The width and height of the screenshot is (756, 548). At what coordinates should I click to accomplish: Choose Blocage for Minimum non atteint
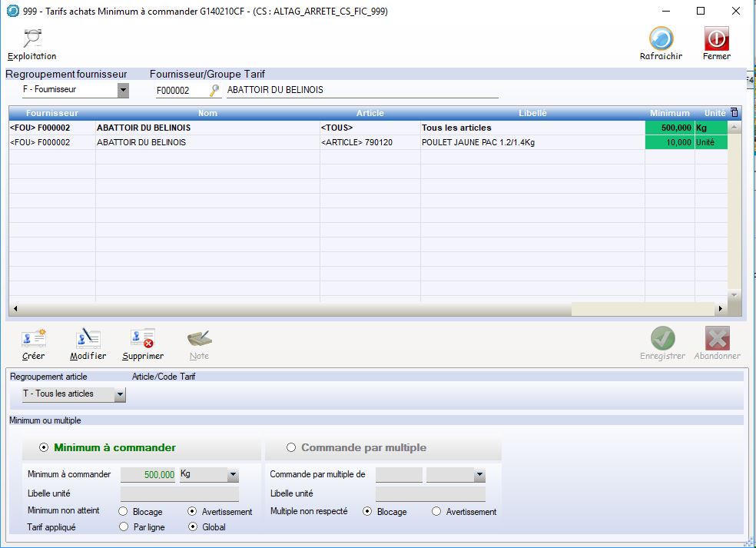123,512
